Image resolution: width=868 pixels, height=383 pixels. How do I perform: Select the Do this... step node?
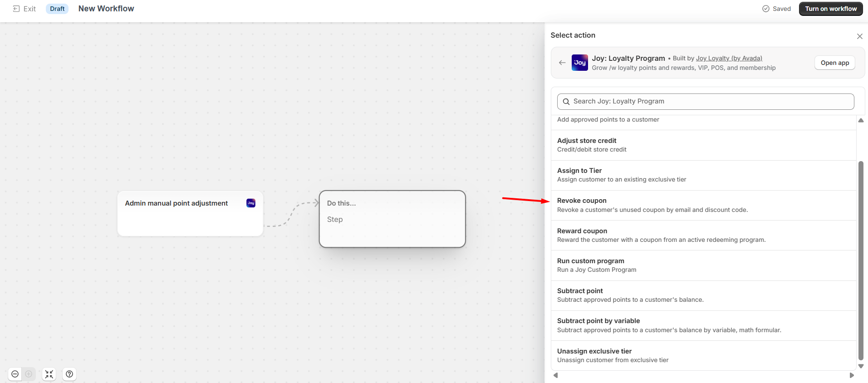click(392, 219)
